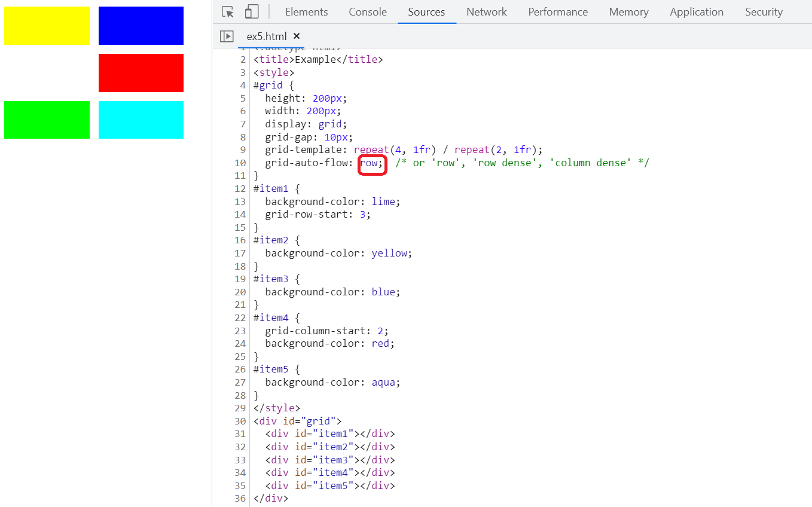Click the lime green grid box
The width and height of the screenshot is (812, 507).
tap(47, 120)
